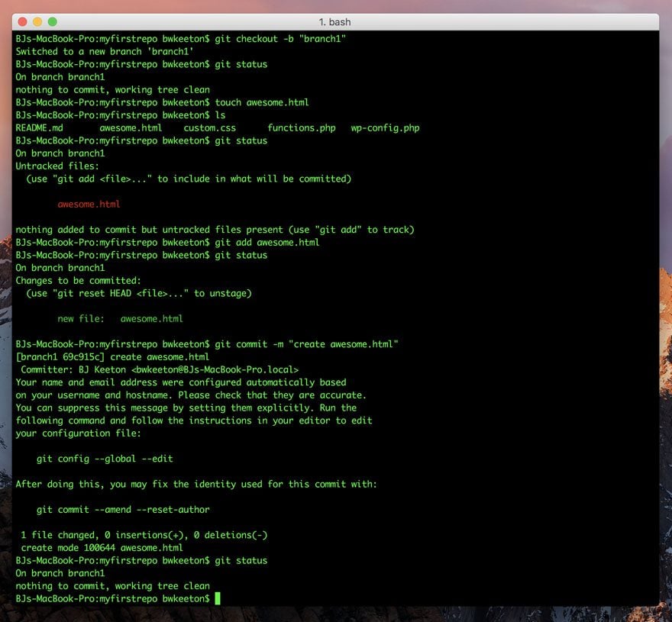The image size is (672, 622).
Task: Click the green cursor block at final prompt
Action: pyautogui.click(x=218, y=598)
